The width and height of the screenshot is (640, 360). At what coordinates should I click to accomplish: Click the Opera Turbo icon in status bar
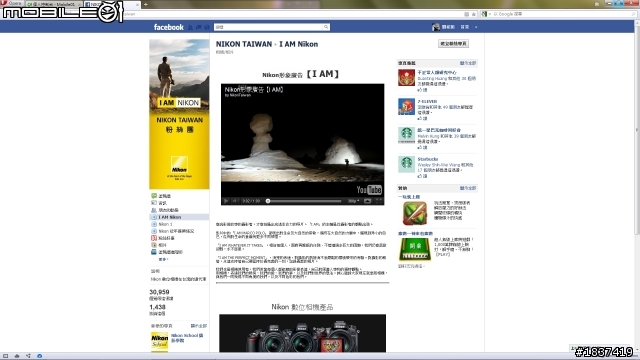pyautogui.click(x=39, y=356)
